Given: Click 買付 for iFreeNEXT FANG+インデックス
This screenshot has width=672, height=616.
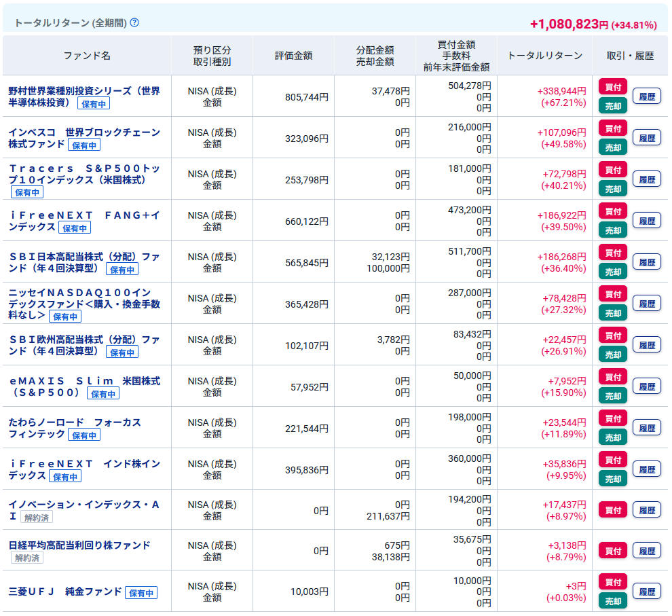Looking at the screenshot, I should 613,211.
